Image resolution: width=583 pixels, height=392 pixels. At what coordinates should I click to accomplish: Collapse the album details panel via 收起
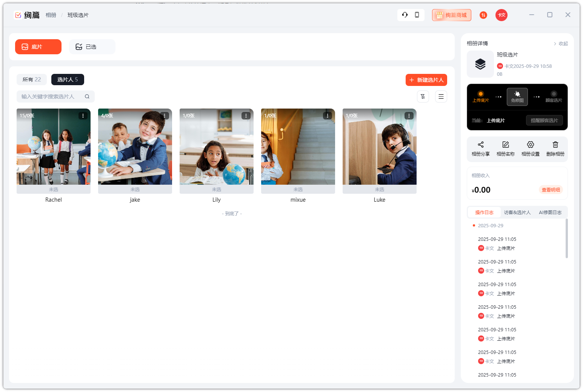[x=561, y=44]
